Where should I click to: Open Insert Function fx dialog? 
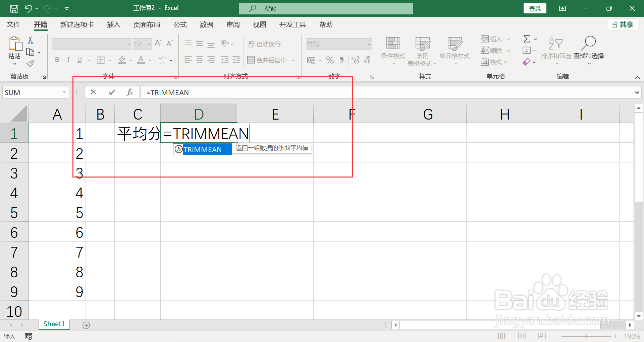pyautogui.click(x=130, y=92)
